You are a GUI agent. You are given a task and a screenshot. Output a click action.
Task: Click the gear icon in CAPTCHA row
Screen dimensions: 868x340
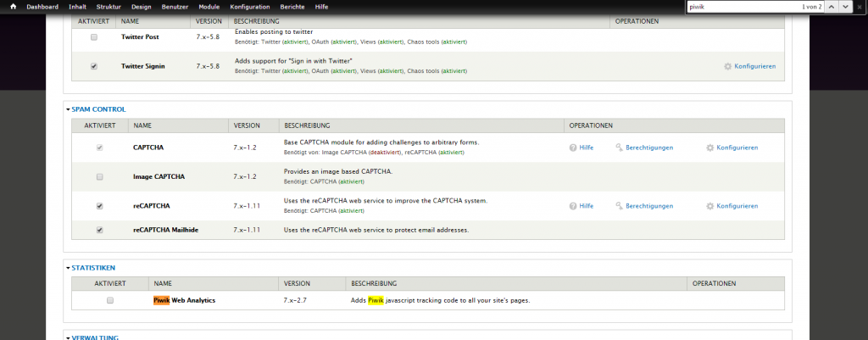coord(710,148)
